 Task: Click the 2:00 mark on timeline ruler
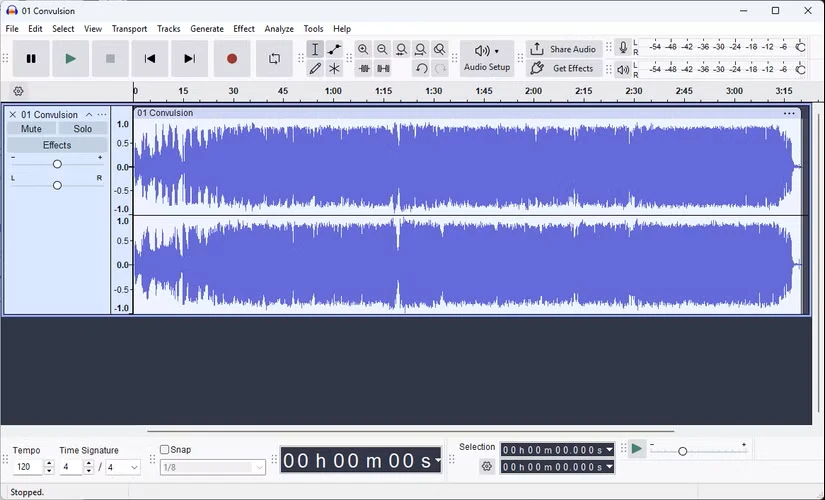coord(534,91)
